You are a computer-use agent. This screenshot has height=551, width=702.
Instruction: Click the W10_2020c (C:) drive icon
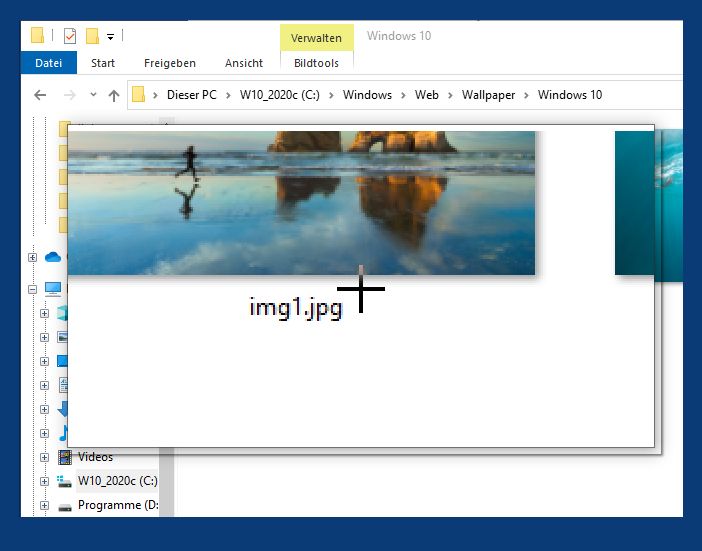click(x=64, y=482)
